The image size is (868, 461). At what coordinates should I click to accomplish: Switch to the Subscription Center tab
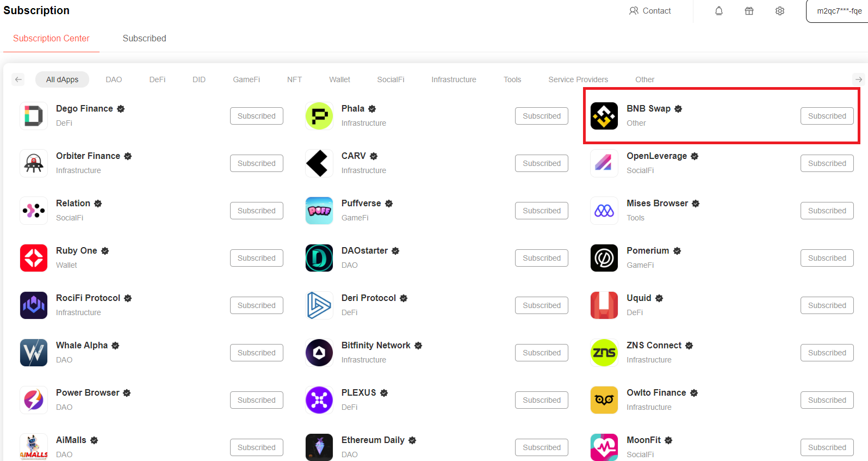pos(51,38)
